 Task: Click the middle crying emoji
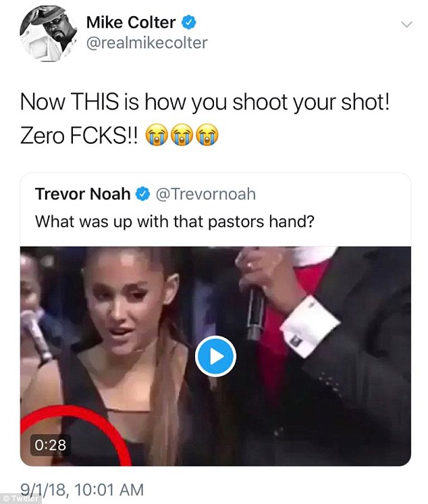click(x=180, y=134)
